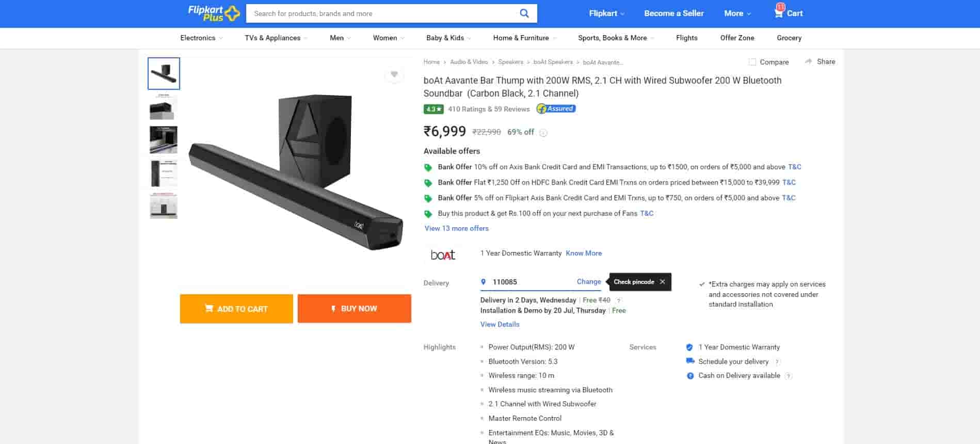Click the delivery charge help icon
This screenshot has width=980, height=444.
pyautogui.click(x=619, y=300)
